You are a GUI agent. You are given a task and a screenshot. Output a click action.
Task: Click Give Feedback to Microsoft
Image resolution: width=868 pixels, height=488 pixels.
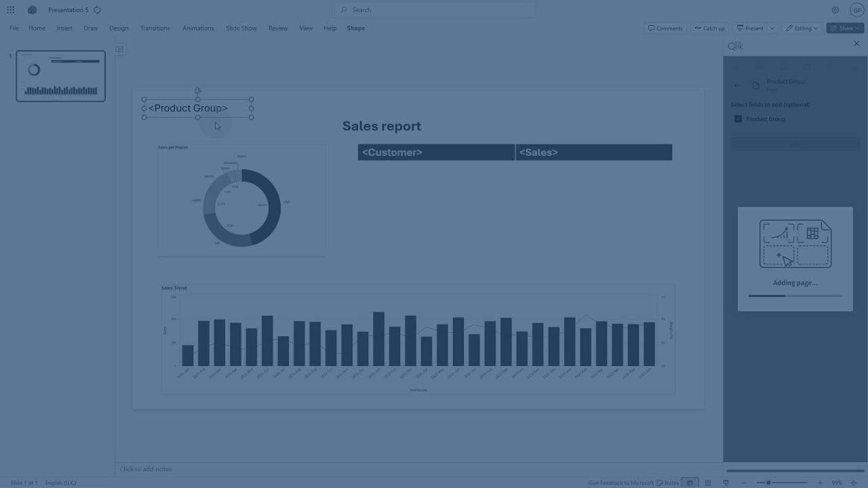point(620,483)
